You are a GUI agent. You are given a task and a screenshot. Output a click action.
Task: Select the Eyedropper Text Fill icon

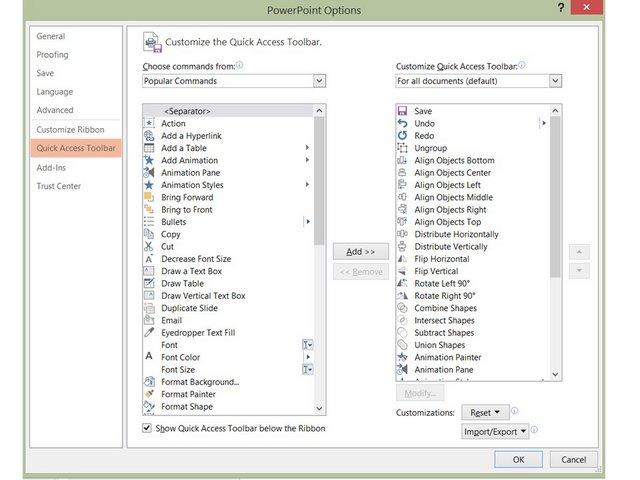149,333
